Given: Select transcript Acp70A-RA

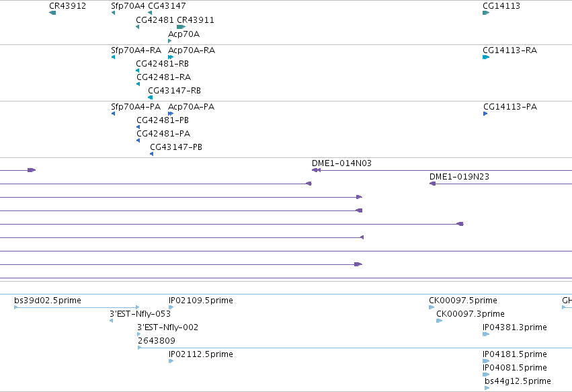Looking at the screenshot, I should pos(191,50).
